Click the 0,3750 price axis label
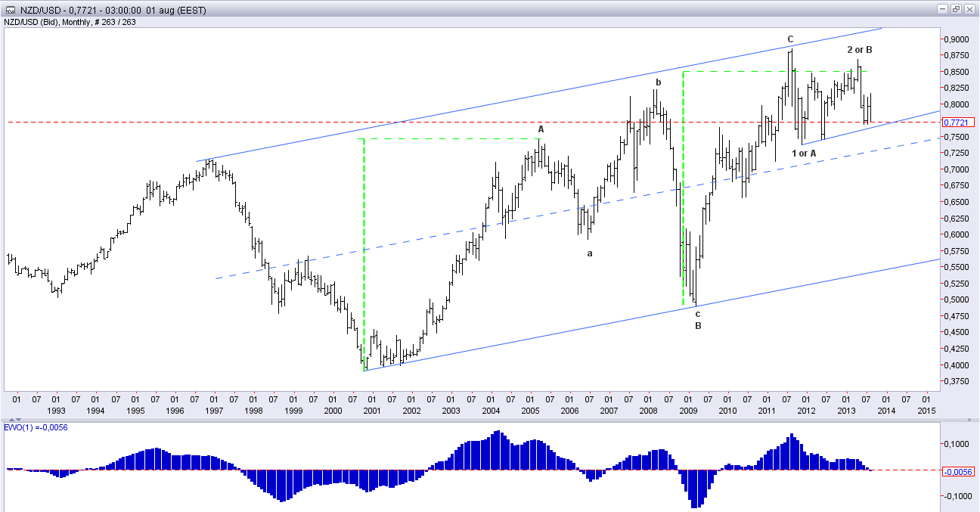 (x=957, y=381)
